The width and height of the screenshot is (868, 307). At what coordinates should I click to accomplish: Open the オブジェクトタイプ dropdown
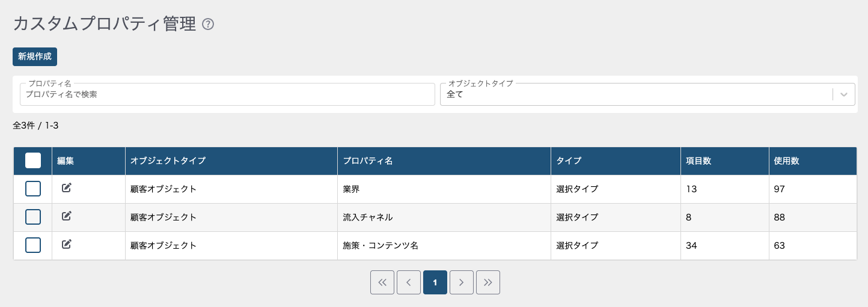pyautogui.click(x=636, y=94)
